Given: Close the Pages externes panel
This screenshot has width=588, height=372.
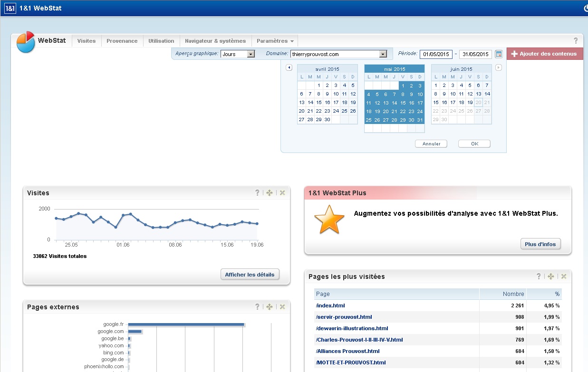Looking at the screenshot, I should pyautogui.click(x=282, y=307).
